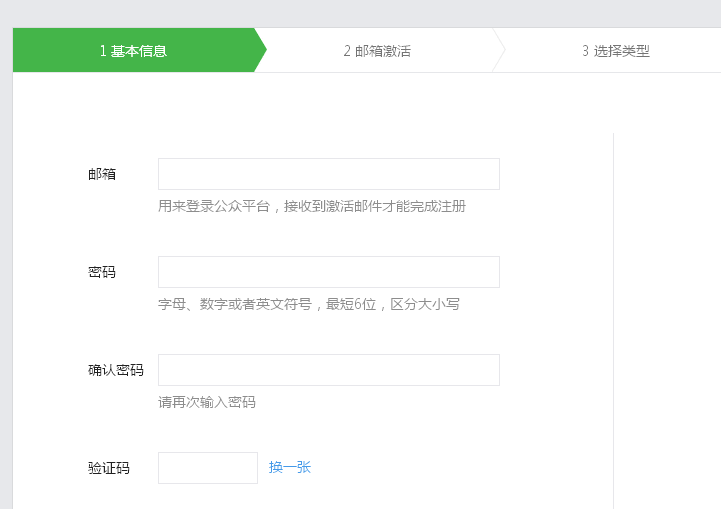Click the email hint about 激活邮件
Screen dimensions: 721x509
point(311,207)
